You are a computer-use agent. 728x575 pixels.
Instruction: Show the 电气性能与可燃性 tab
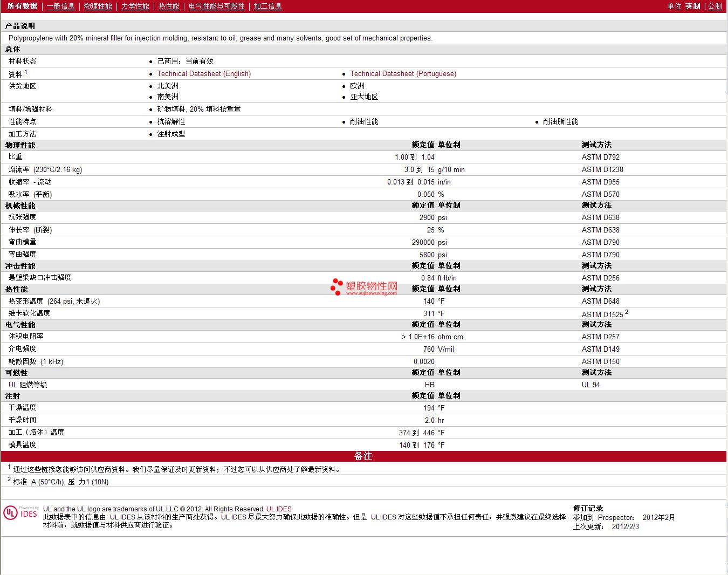(216, 6)
